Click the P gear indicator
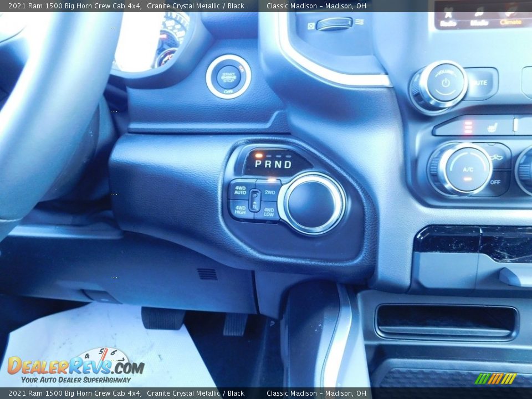Image resolution: width=532 pixels, height=399 pixels. (258, 165)
